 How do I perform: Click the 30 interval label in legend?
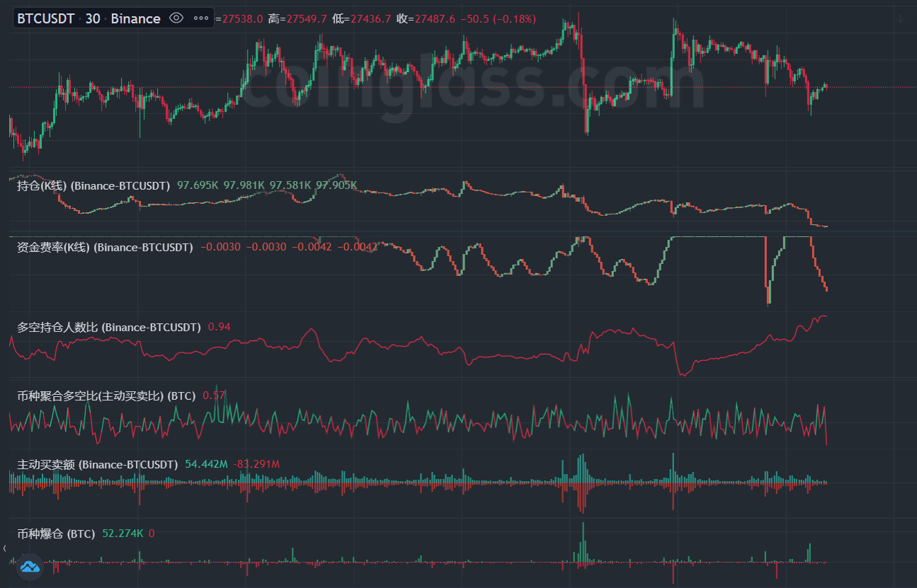click(x=93, y=18)
